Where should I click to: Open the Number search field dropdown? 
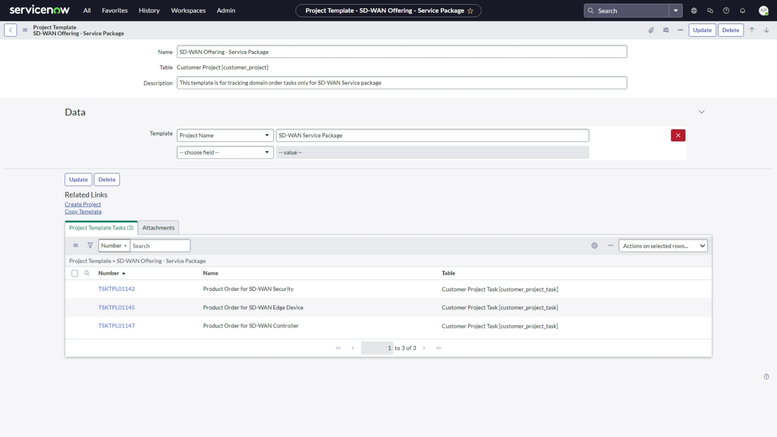pos(114,246)
